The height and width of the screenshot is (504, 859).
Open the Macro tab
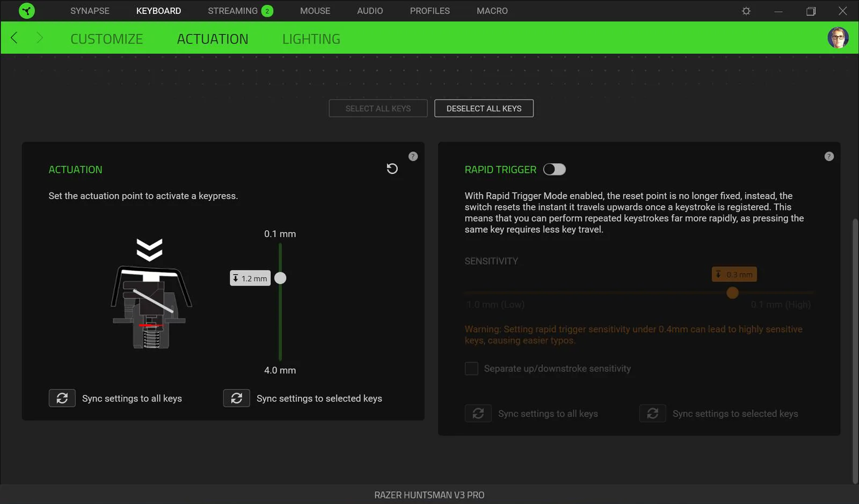[x=492, y=11]
